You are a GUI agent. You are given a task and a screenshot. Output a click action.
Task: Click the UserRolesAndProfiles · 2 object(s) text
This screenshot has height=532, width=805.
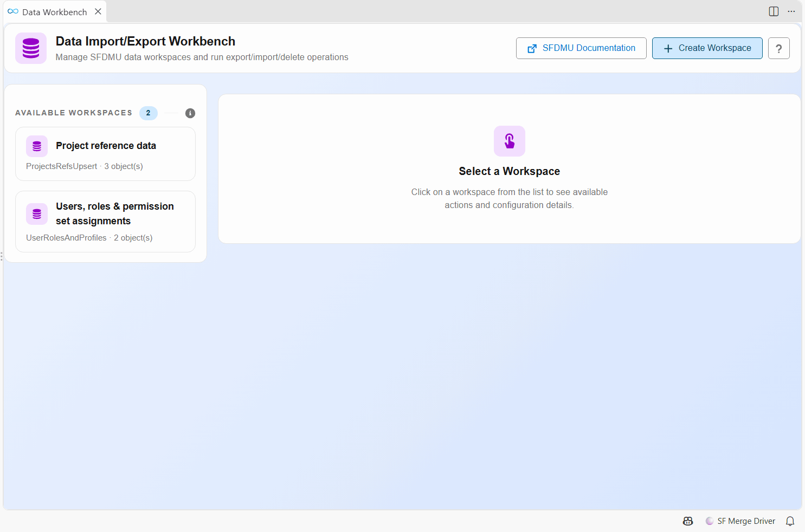pos(89,238)
